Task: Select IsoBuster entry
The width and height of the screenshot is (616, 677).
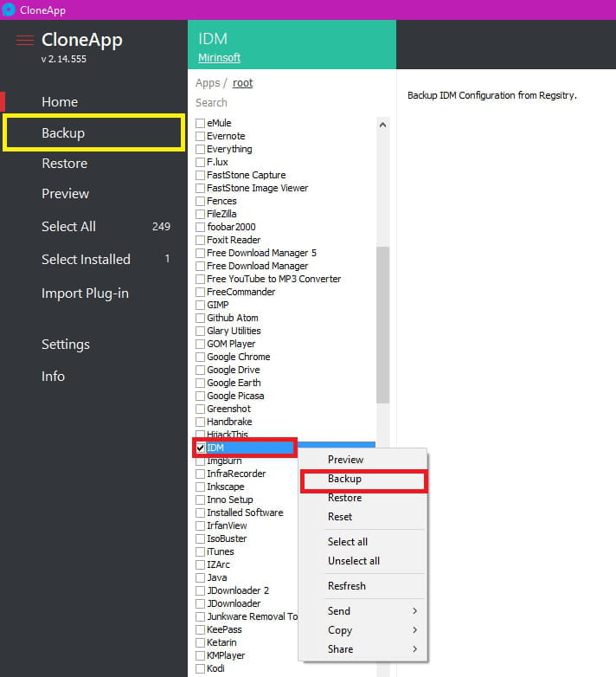Action: pyautogui.click(x=227, y=538)
